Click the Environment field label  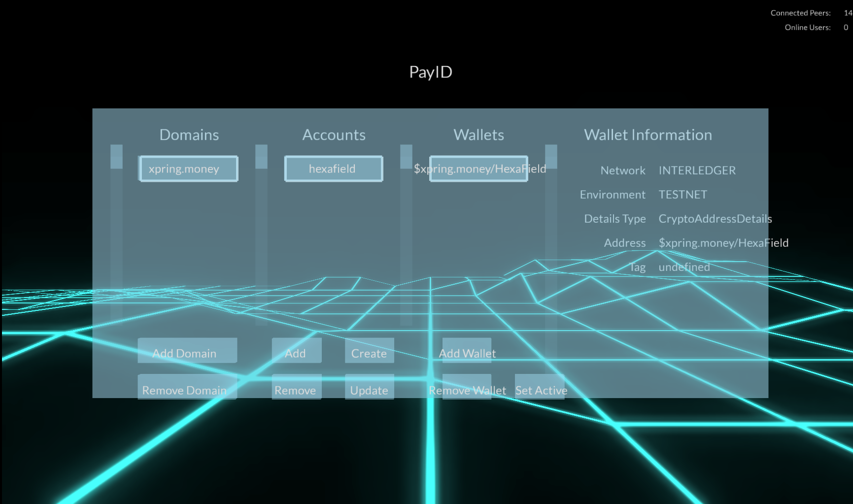point(613,195)
